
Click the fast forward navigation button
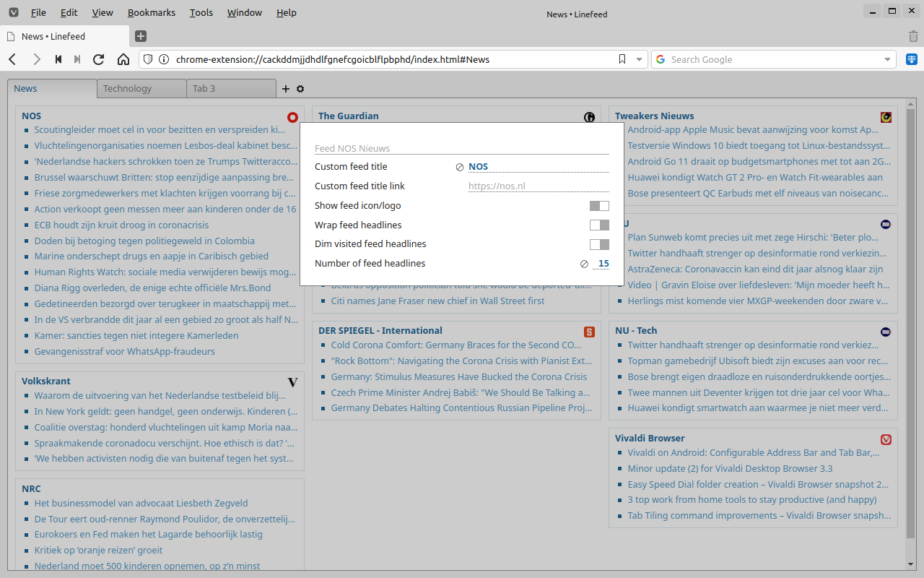tap(77, 59)
